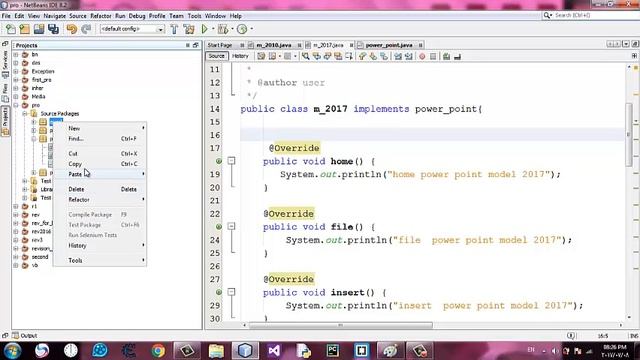Open the Tools submenu in context menu
The width and height of the screenshot is (640, 360).
[x=100, y=260]
